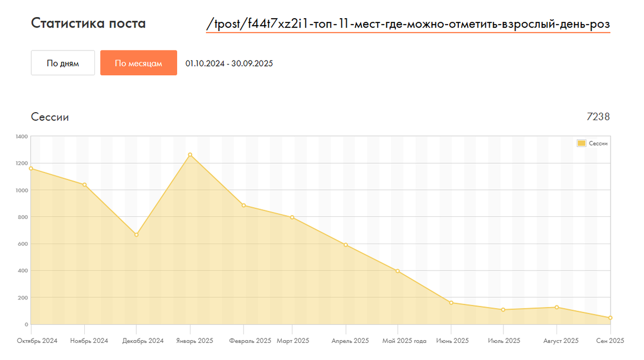
Task: Click the 600 y-axis label
Action: [23, 244]
